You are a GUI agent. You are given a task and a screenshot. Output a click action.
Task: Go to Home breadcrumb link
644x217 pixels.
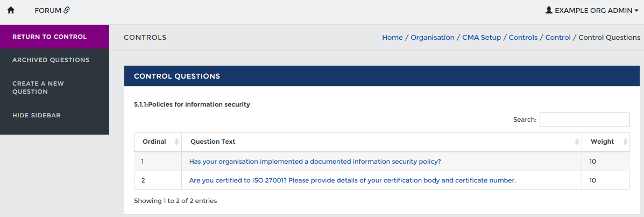coord(392,38)
